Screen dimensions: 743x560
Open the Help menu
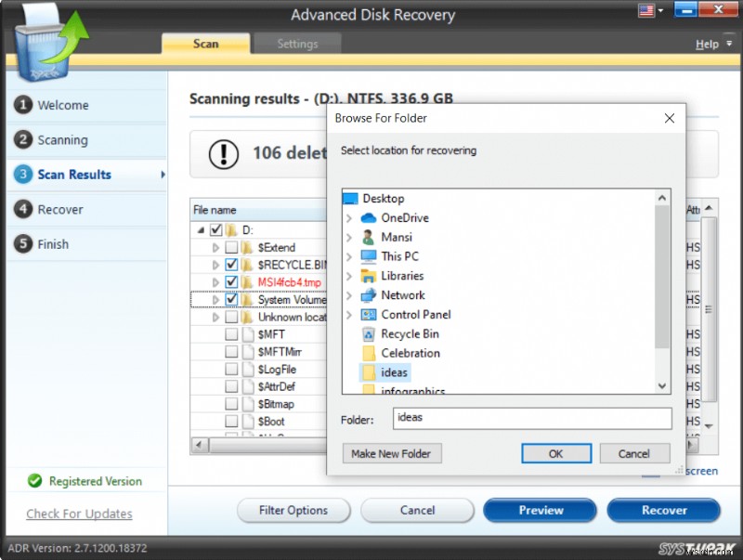coord(707,44)
